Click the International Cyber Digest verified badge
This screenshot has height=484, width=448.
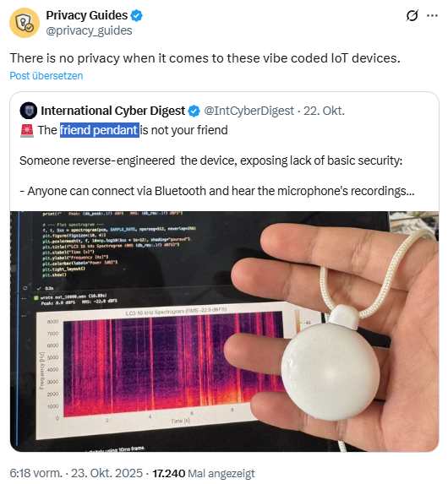[x=194, y=111]
